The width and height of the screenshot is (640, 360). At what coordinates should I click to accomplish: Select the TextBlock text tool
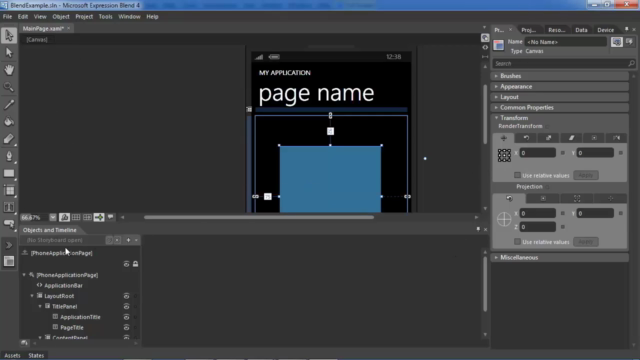9,207
